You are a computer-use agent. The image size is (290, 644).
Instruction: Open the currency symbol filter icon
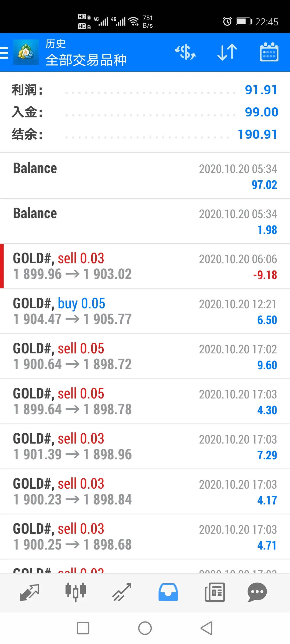click(185, 52)
